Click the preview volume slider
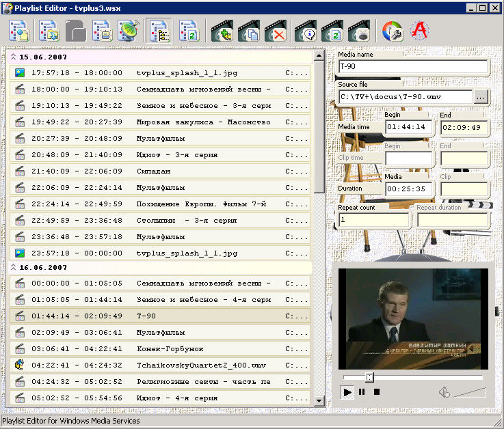 click(470, 392)
